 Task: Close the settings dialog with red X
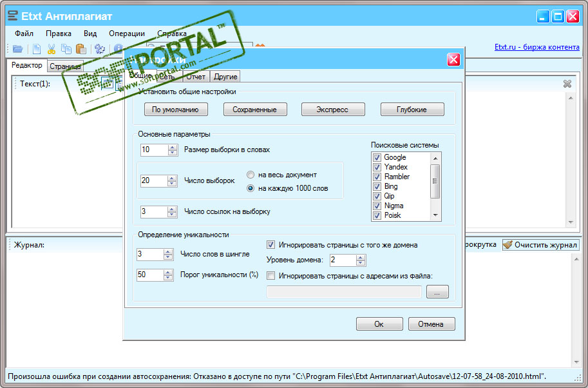point(453,59)
